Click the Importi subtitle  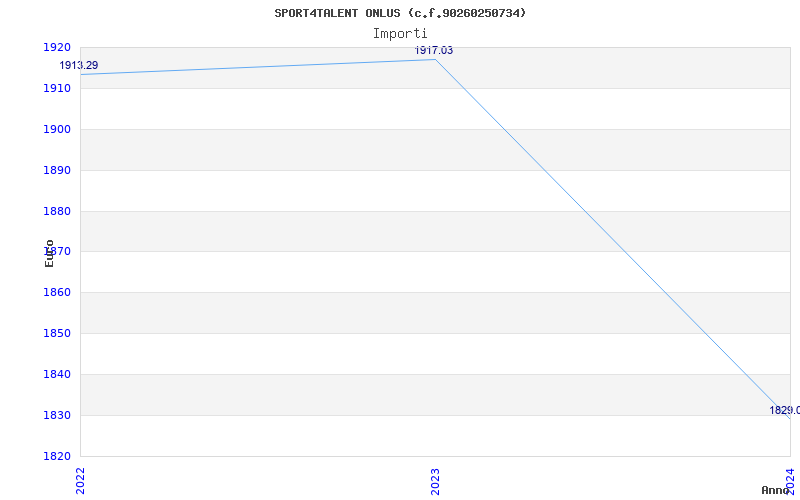coord(400,34)
